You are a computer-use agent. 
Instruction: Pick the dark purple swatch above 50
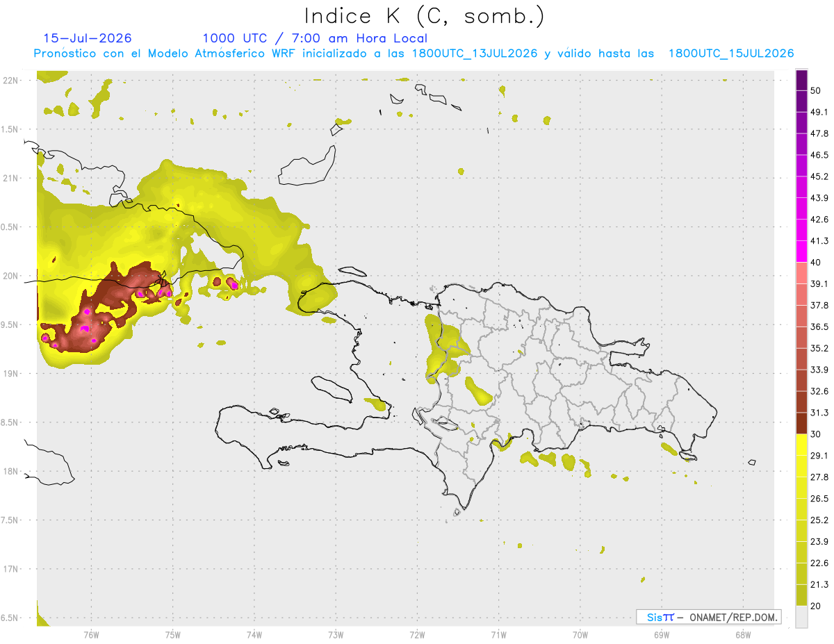(x=802, y=80)
